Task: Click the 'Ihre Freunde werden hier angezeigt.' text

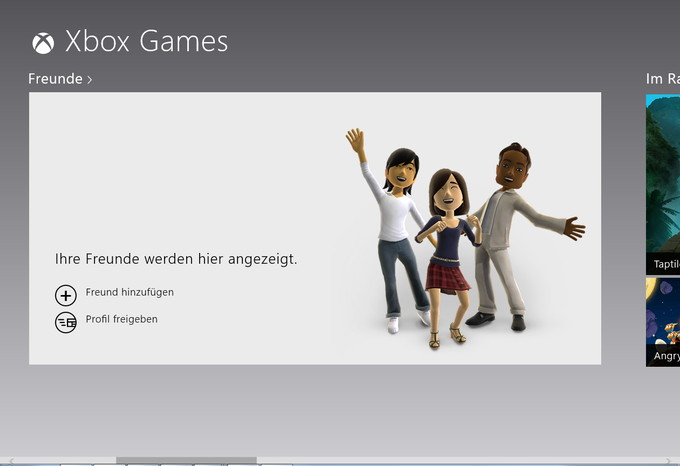Action: point(176,259)
